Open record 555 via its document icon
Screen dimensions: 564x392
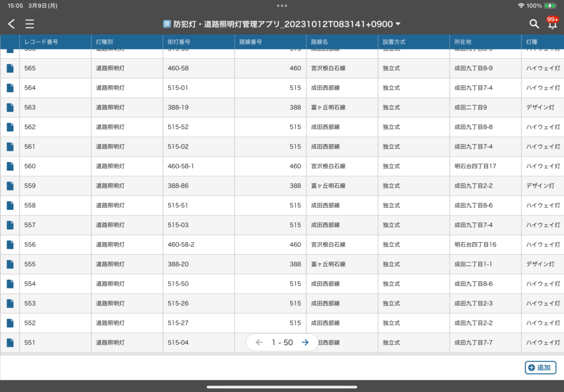click(x=9, y=264)
